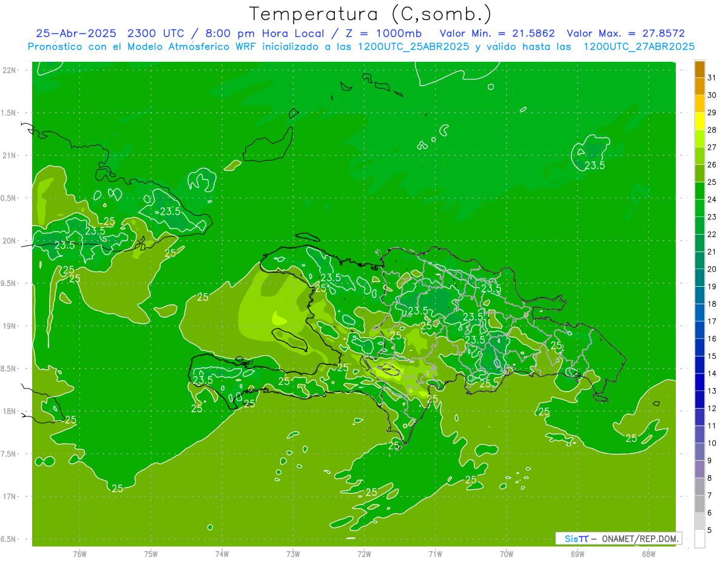Click the "23" legend scale value
This screenshot has width=728, height=562.
712,217
